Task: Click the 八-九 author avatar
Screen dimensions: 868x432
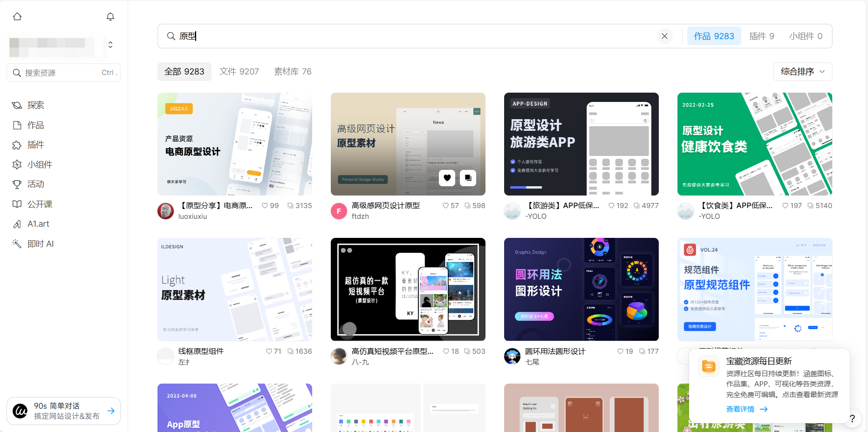Action: (x=339, y=357)
